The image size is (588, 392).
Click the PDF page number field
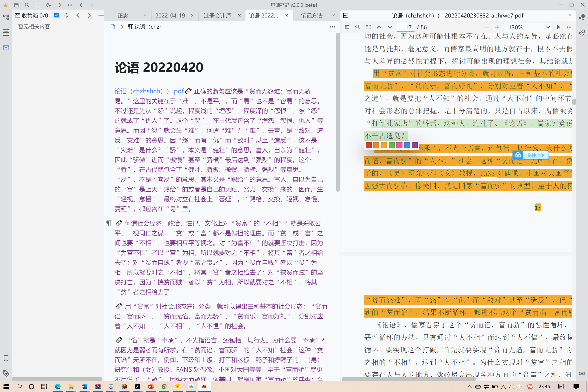[x=406, y=27]
